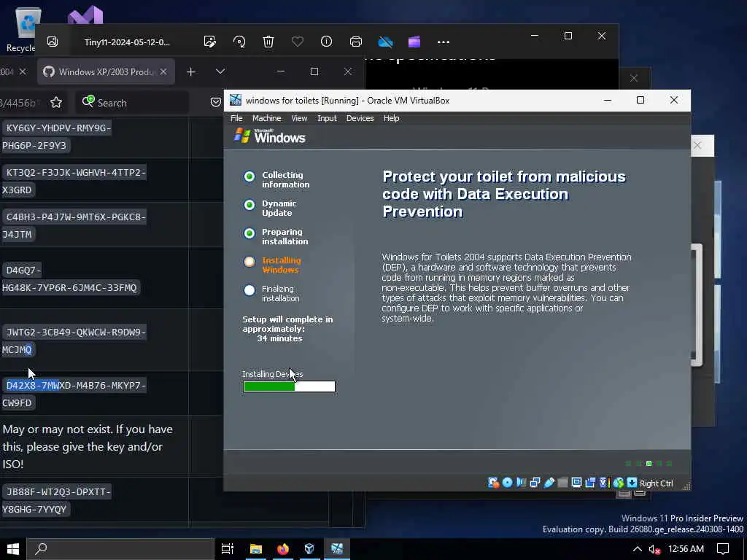Click the Finalizing installation setup step

point(271,293)
